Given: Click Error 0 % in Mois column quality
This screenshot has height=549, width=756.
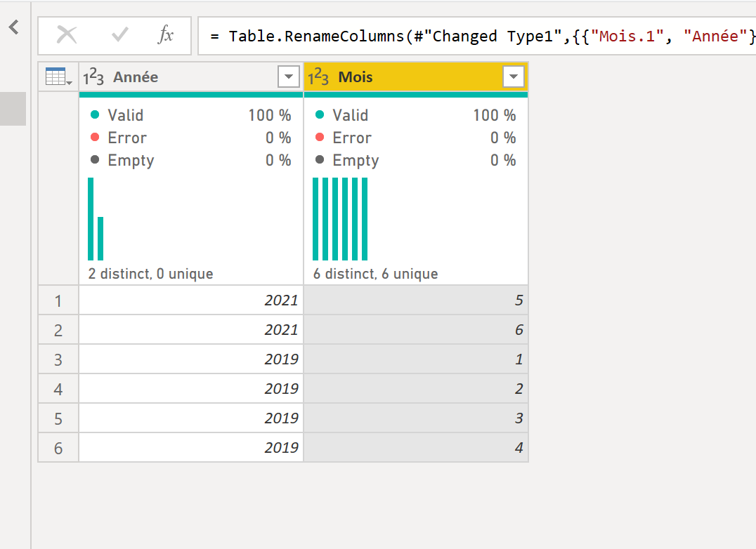Looking at the screenshot, I should click(x=415, y=138).
